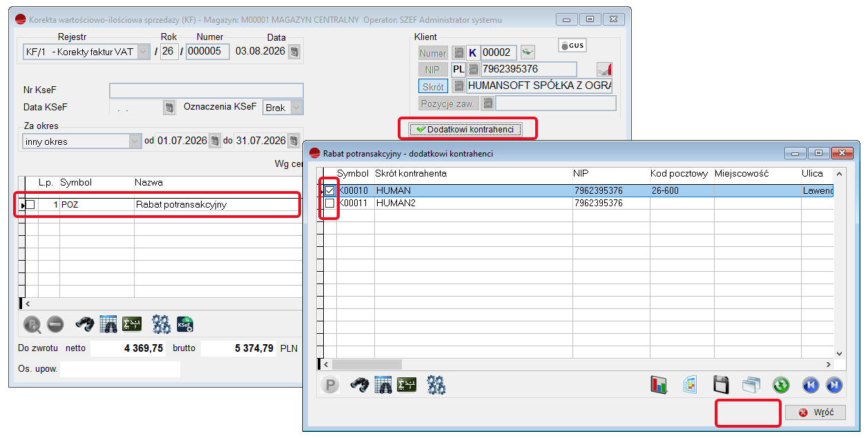Click the Nr KSeF input field
868x438 pixels.
(x=206, y=90)
